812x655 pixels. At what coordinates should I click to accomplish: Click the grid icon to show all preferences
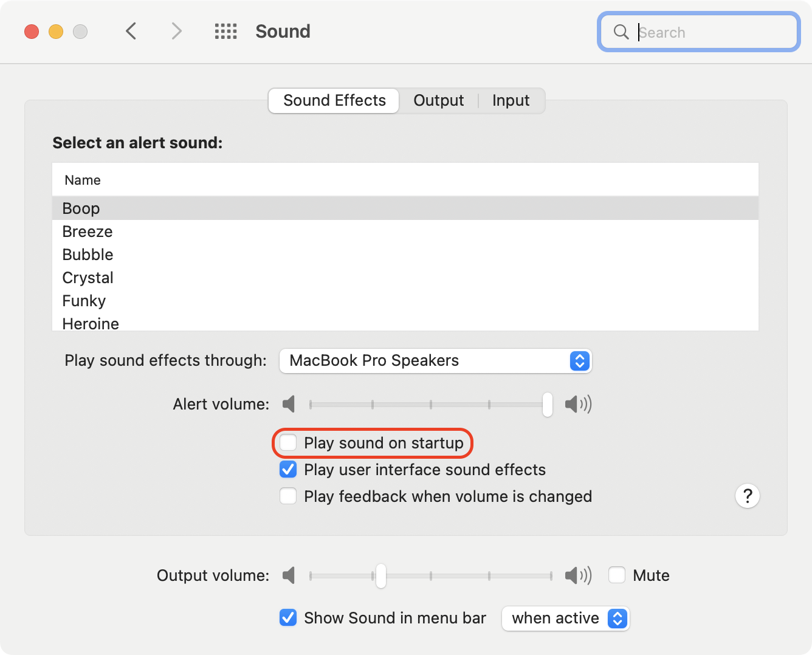pos(225,31)
